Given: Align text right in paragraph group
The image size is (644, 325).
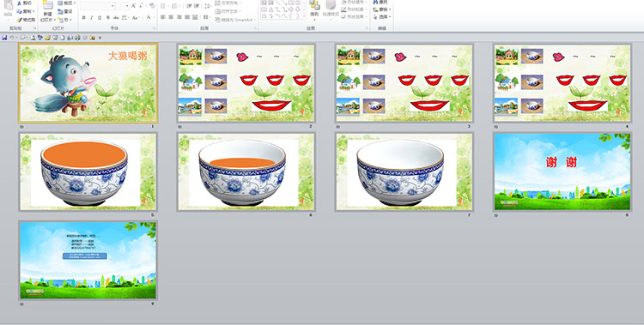Looking at the screenshot, I should 179,17.
